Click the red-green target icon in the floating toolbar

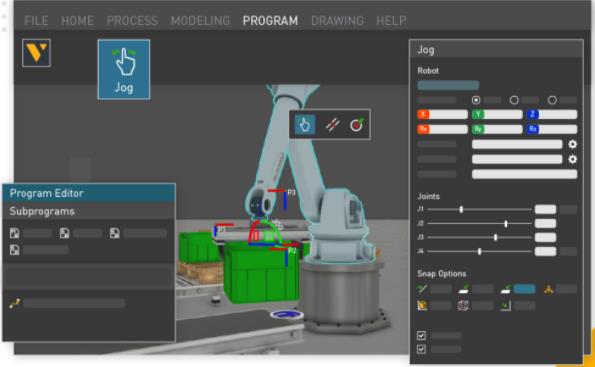(x=356, y=124)
